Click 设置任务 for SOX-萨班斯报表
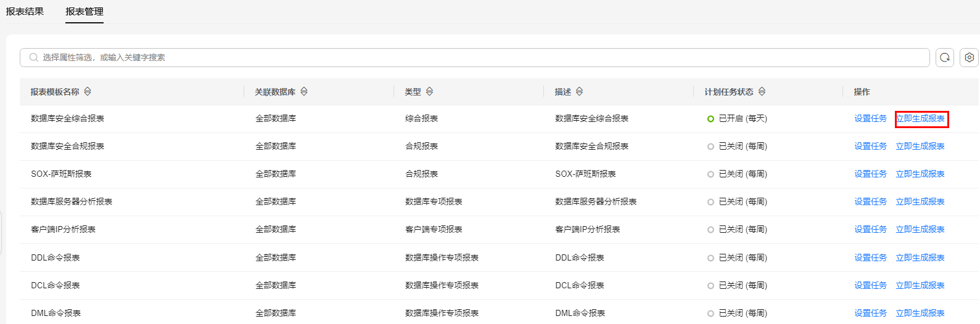This screenshot has width=980, height=324. click(x=870, y=174)
